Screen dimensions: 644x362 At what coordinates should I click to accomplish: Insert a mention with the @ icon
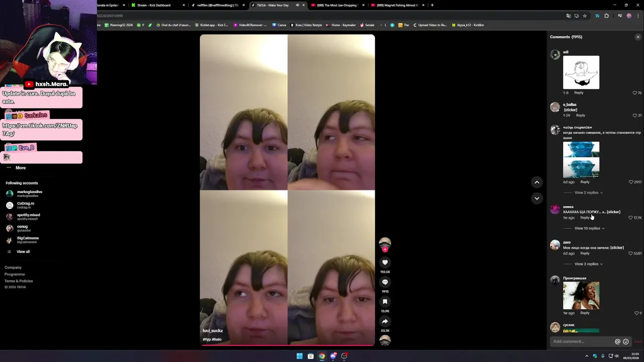pos(617,341)
